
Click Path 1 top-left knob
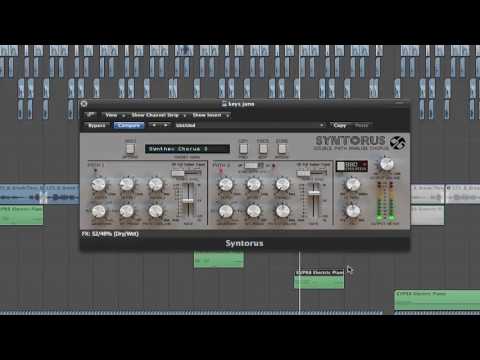pyautogui.click(x=98, y=184)
